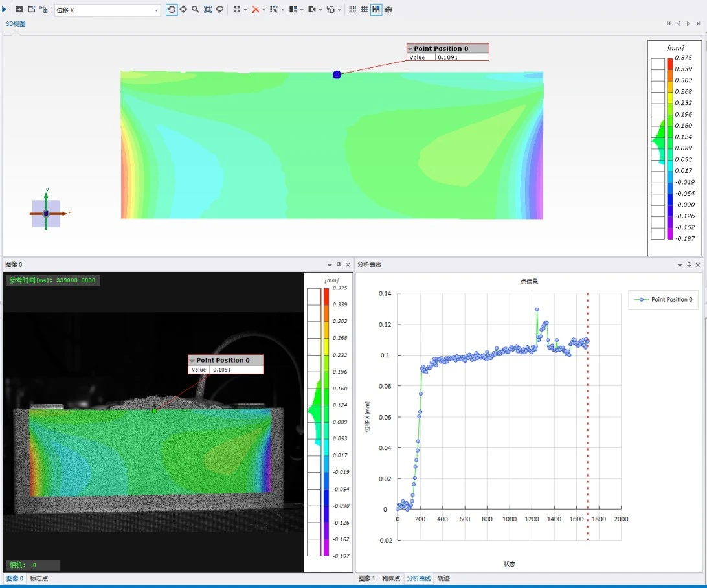
Task: Click the red X delete icon
Action: pyautogui.click(x=256, y=10)
